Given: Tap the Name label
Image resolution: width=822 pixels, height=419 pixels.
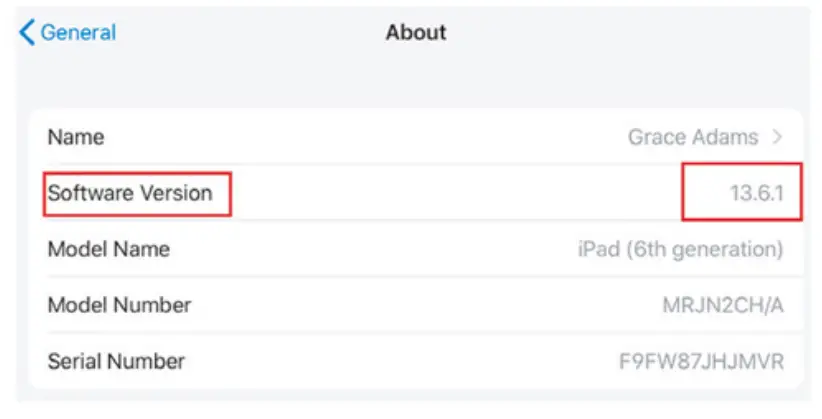Looking at the screenshot, I should click(x=76, y=137).
